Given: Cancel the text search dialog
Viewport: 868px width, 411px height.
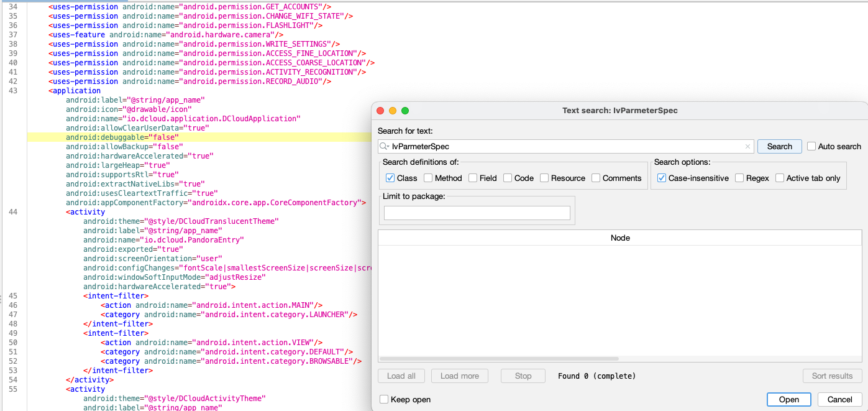Looking at the screenshot, I should pyautogui.click(x=840, y=399).
